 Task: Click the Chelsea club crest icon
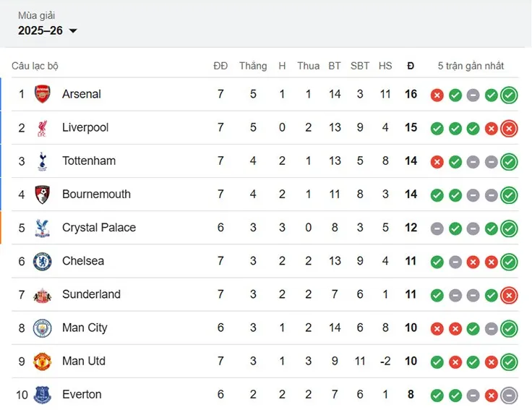click(43, 261)
